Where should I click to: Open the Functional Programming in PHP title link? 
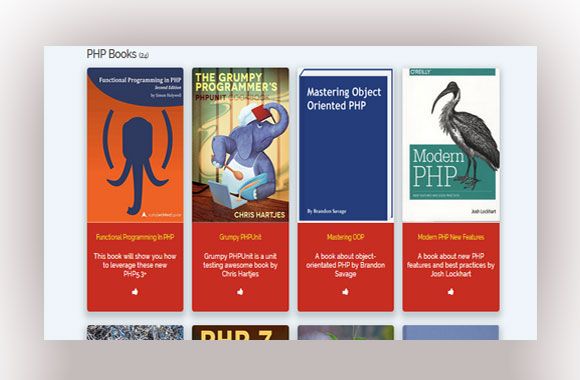click(135, 237)
